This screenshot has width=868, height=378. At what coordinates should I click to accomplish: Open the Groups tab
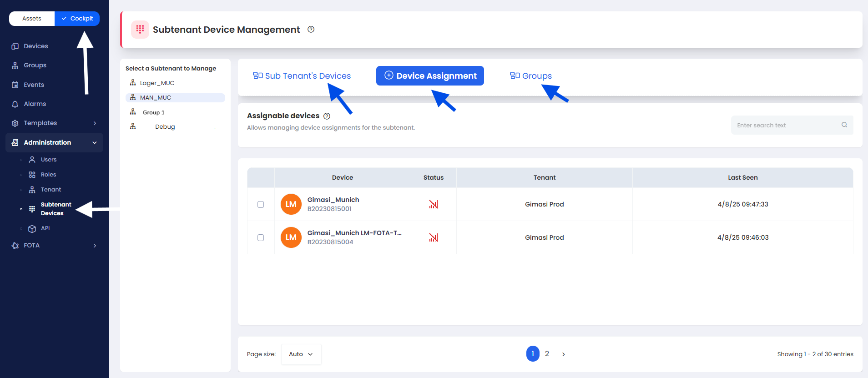click(x=531, y=76)
